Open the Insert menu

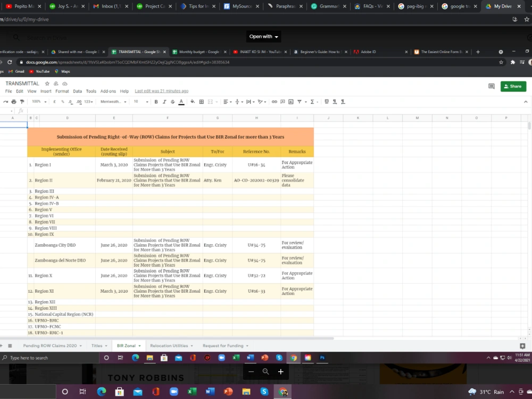click(46, 92)
